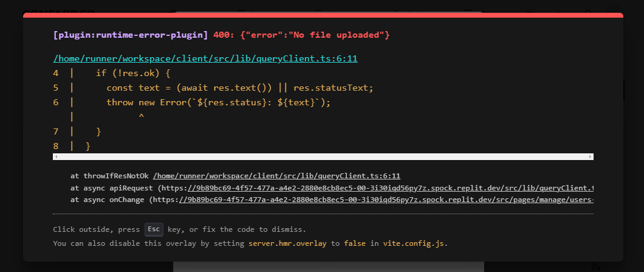Click the plugin:runtime-error-plugin label
Image resolution: width=644 pixels, height=272 pixels.
(131, 35)
